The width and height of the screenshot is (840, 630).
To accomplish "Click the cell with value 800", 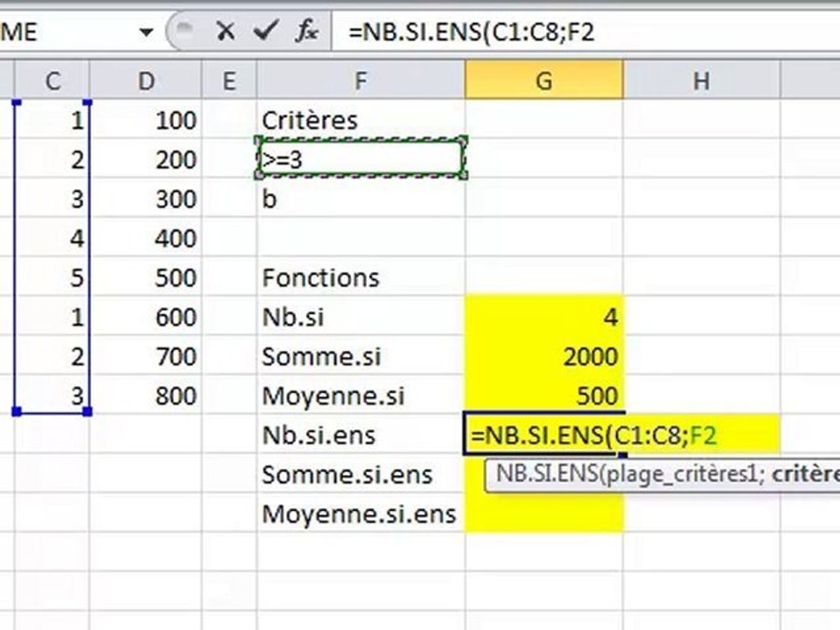I will (x=146, y=395).
